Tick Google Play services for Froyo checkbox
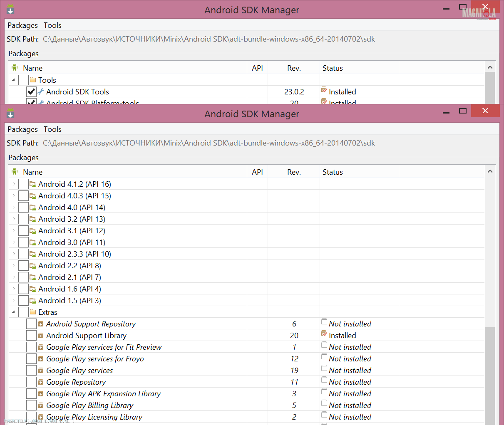This screenshot has width=504, height=425. coord(31,359)
